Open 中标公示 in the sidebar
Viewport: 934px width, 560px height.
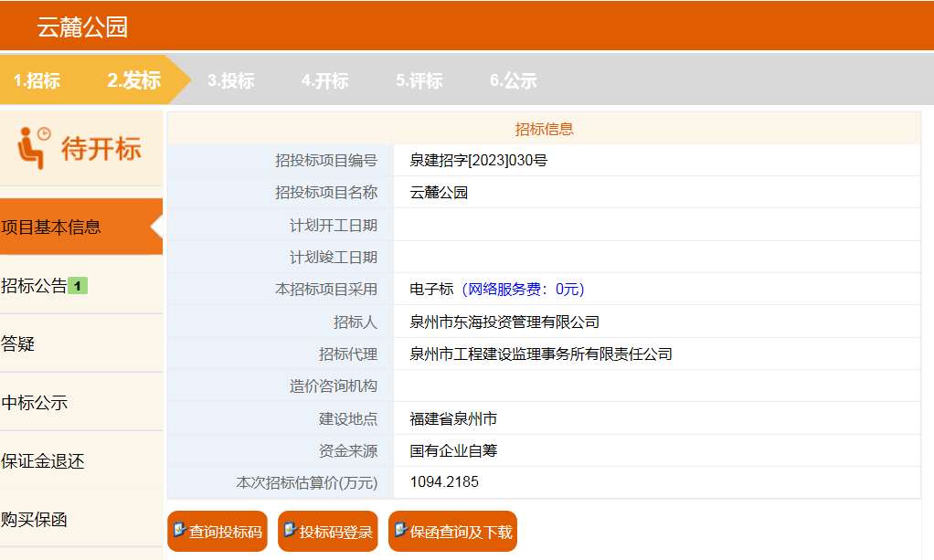(35, 403)
